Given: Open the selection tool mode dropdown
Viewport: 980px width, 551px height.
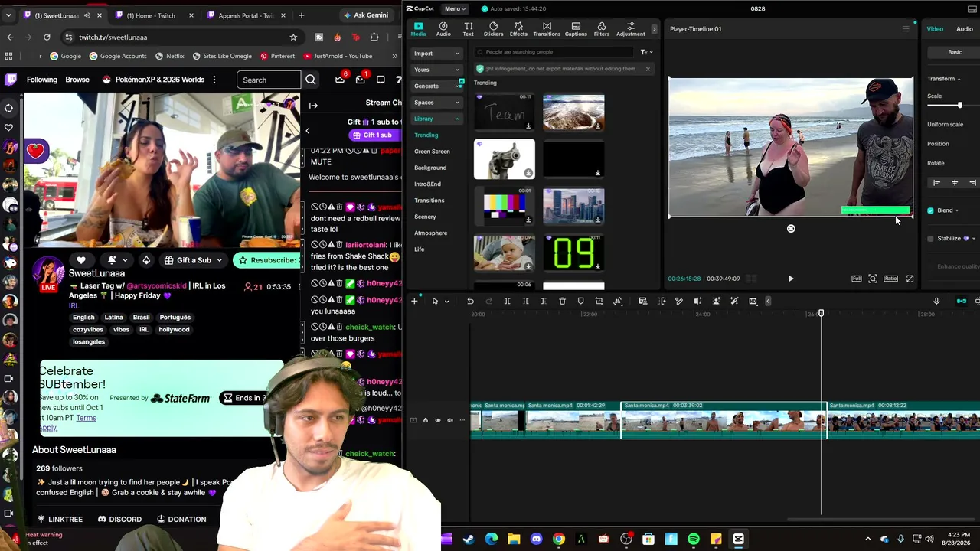Looking at the screenshot, I should pyautogui.click(x=446, y=301).
